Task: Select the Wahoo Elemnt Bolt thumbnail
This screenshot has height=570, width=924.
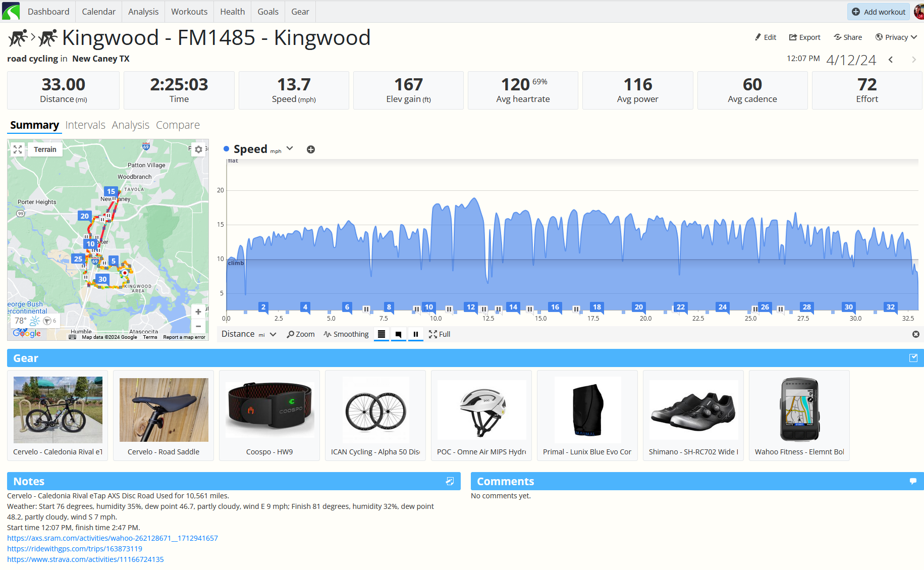Action: (x=799, y=416)
